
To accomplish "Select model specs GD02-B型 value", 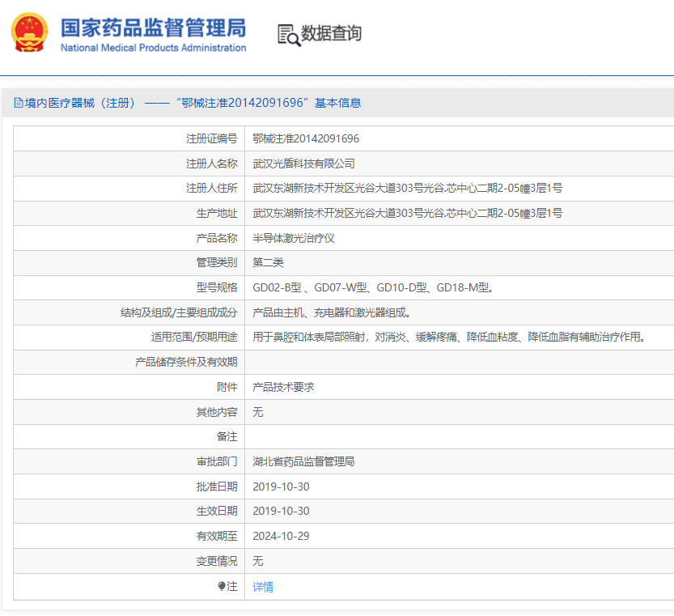I will [373, 287].
